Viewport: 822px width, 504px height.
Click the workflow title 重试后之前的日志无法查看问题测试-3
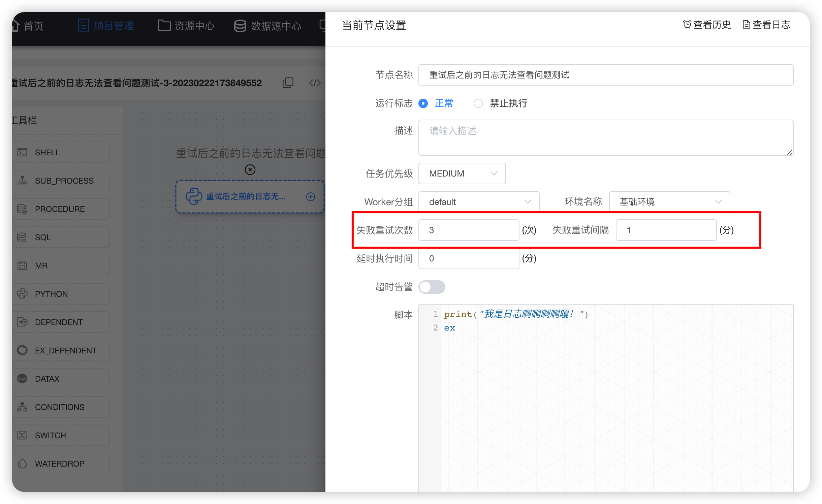point(137,83)
